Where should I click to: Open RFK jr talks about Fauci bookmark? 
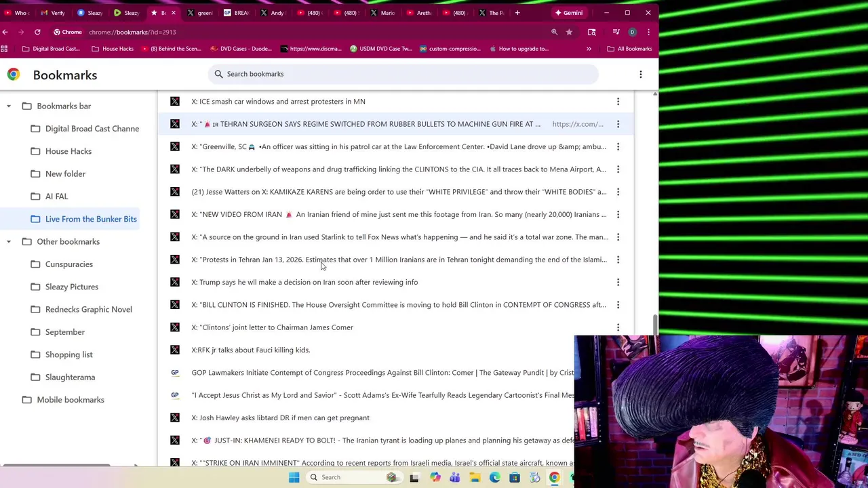click(251, 350)
